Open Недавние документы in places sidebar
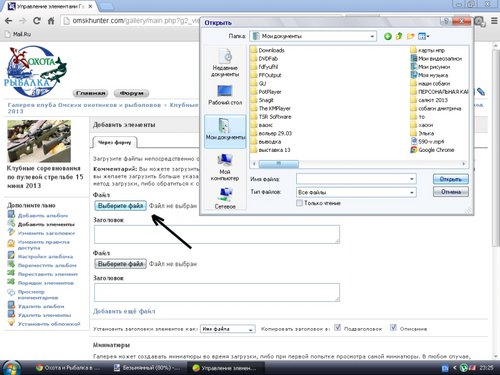Image resolution: width=500 pixels, height=375 pixels. 225,63
